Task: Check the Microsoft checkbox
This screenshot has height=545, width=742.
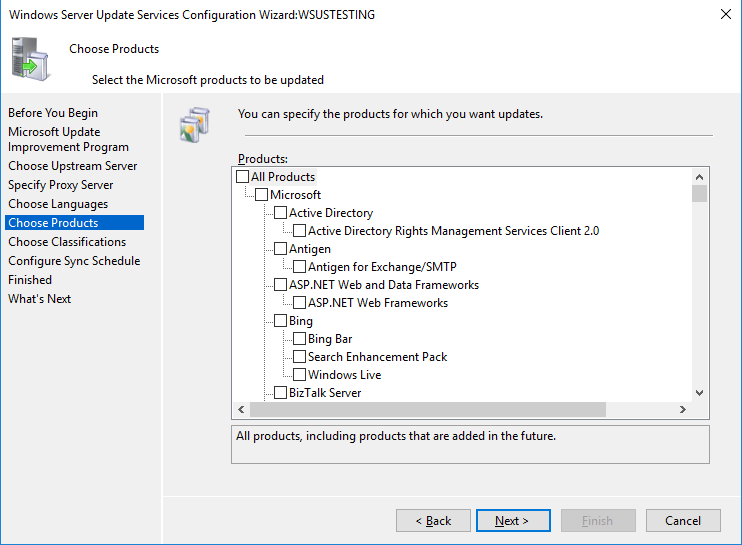Action: click(261, 194)
